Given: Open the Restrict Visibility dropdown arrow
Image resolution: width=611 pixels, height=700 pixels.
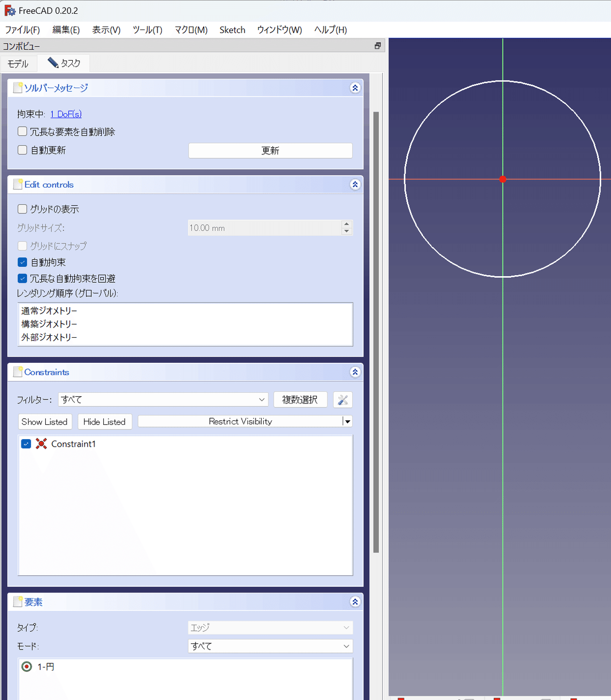Looking at the screenshot, I should [347, 421].
